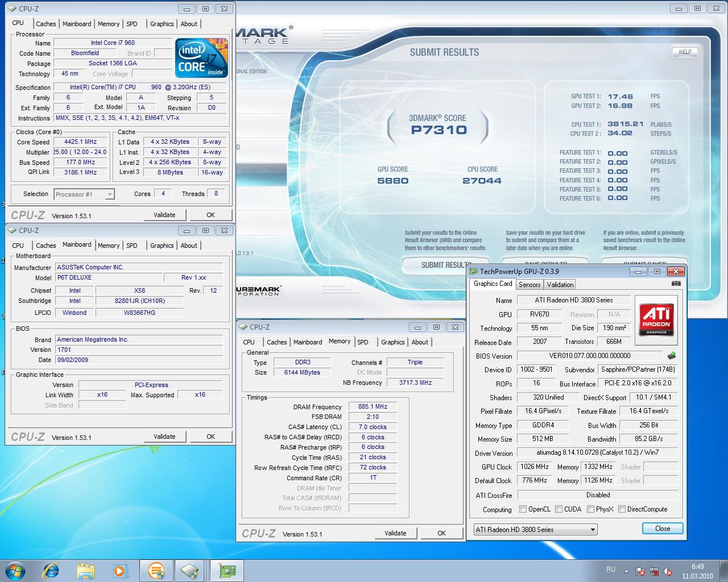This screenshot has width=728, height=582.
Task: Open Windows Media Player from taskbar
Action: coord(120,570)
